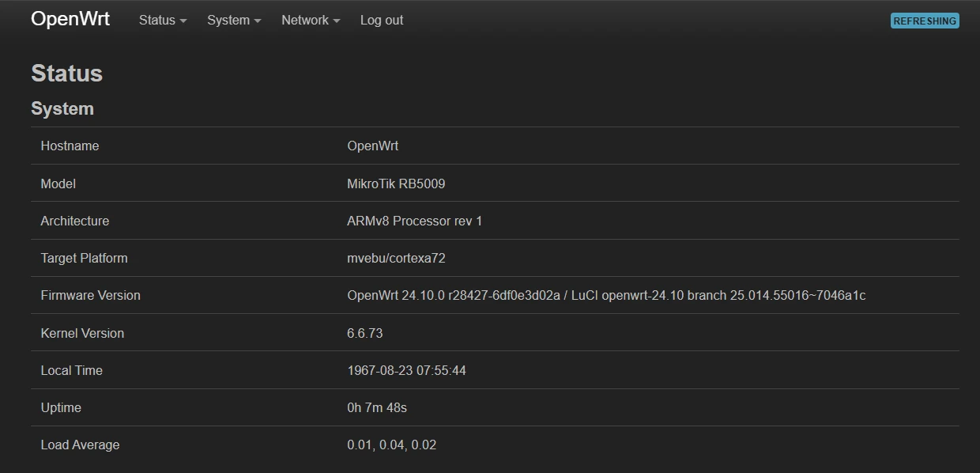
Task: Click the Target Platform label
Action: pos(84,258)
